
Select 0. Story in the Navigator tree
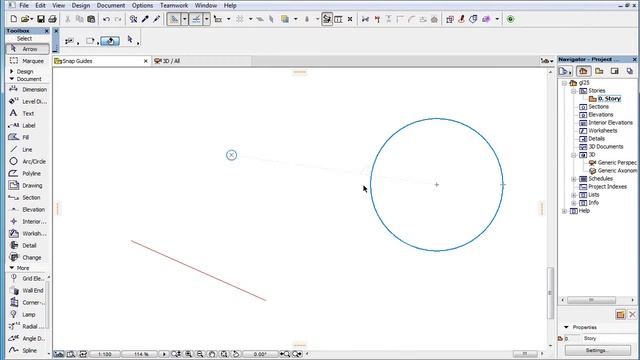point(609,98)
